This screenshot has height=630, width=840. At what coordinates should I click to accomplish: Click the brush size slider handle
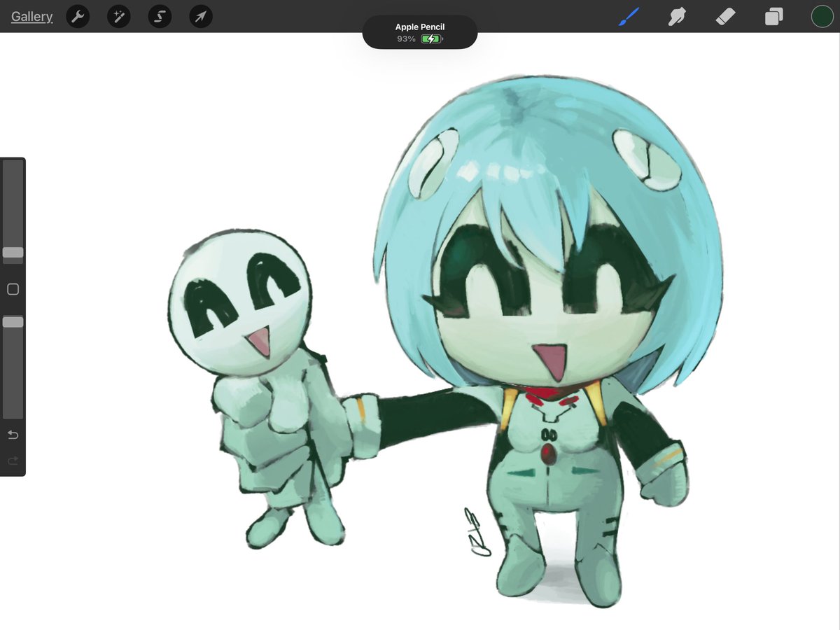pyautogui.click(x=13, y=253)
